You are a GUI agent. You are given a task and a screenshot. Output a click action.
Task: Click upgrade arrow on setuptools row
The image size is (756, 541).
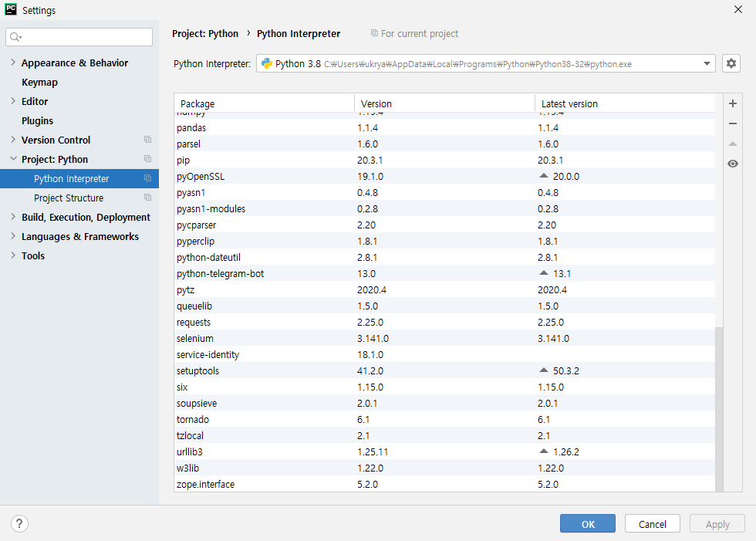pos(543,370)
